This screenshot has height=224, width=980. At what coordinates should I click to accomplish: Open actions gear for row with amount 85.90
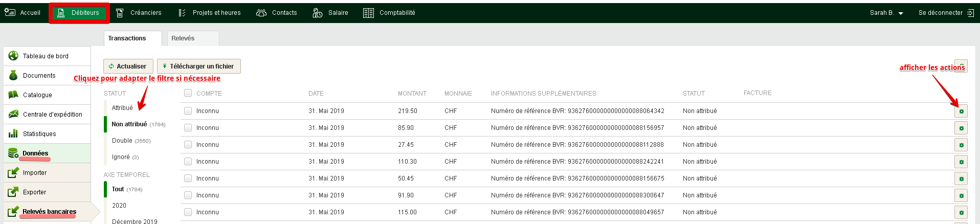[x=961, y=128]
